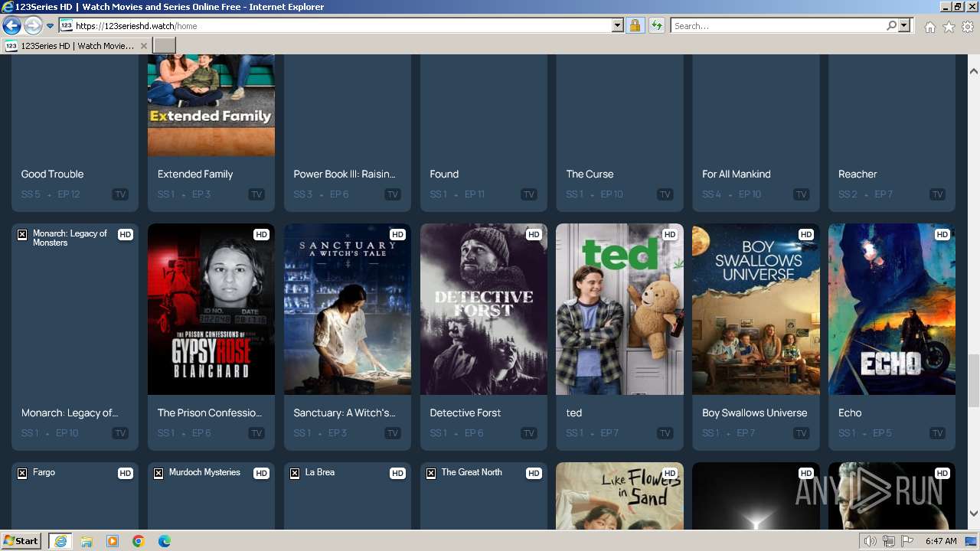The width and height of the screenshot is (980, 551).
Task: Open Internet Explorer from the taskbar
Action: pyautogui.click(x=60, y=541)
